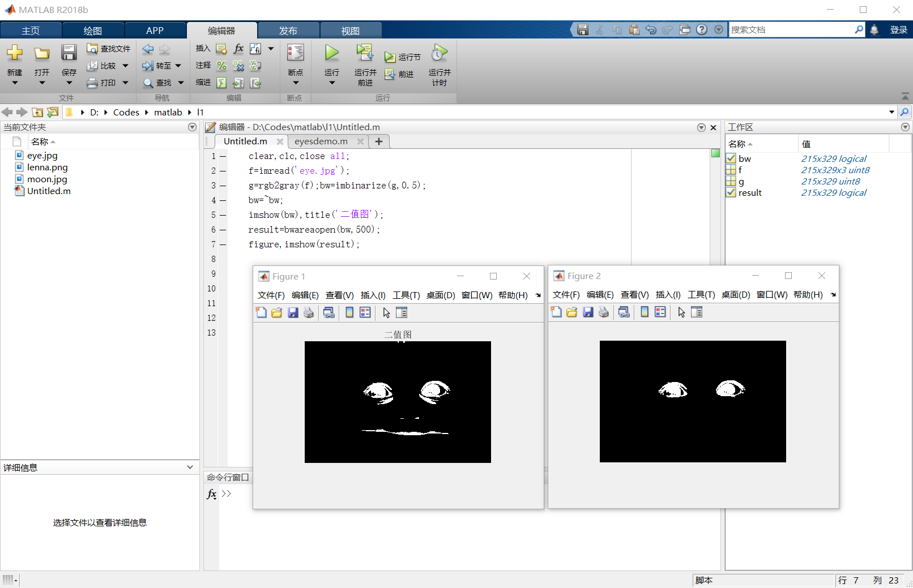Viewport: 913px width, 588px height.
Task: Open help via the question mark icon
Action: tap(702, 29)
